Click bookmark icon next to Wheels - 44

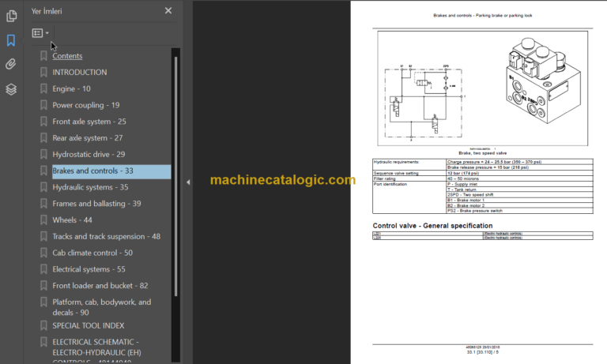pyautogui.click(x=43, y=220)
